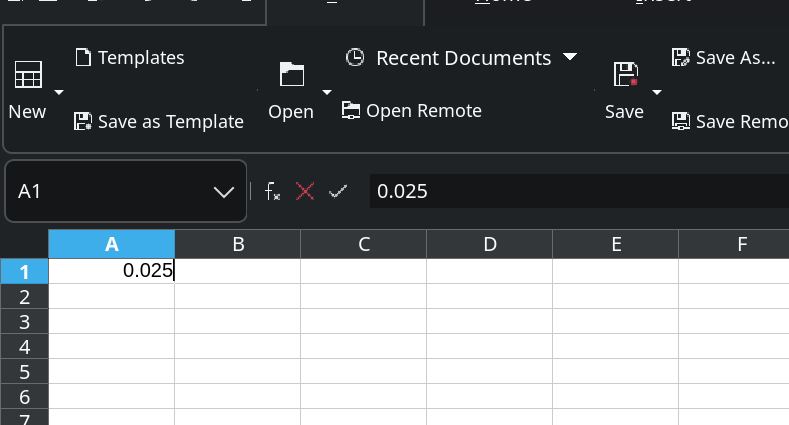Select row 3 header
Screen dimensions: 789x425
click(25, 322)
